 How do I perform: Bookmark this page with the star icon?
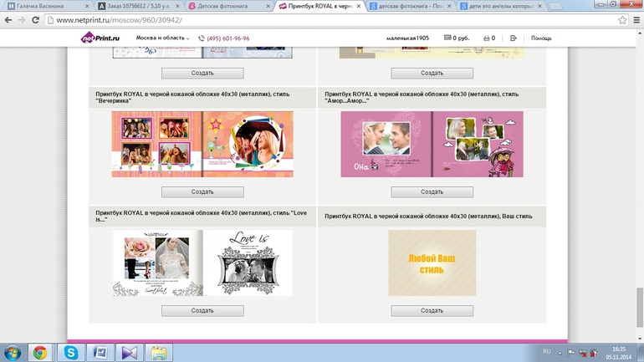(621, 20)
